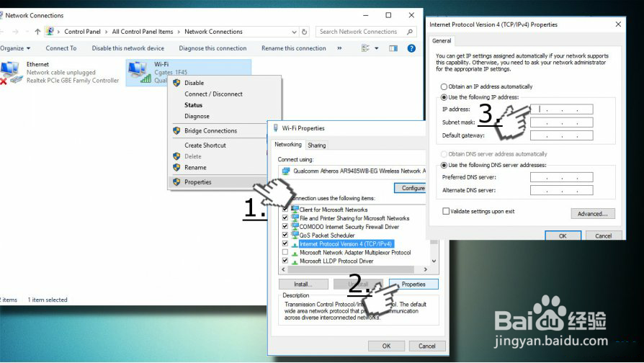Viewport: 644px width, 363px height.
Task: Toggle Microsoft LLDP Protocol Driver checkbox
Action: [x=285, y=261]
